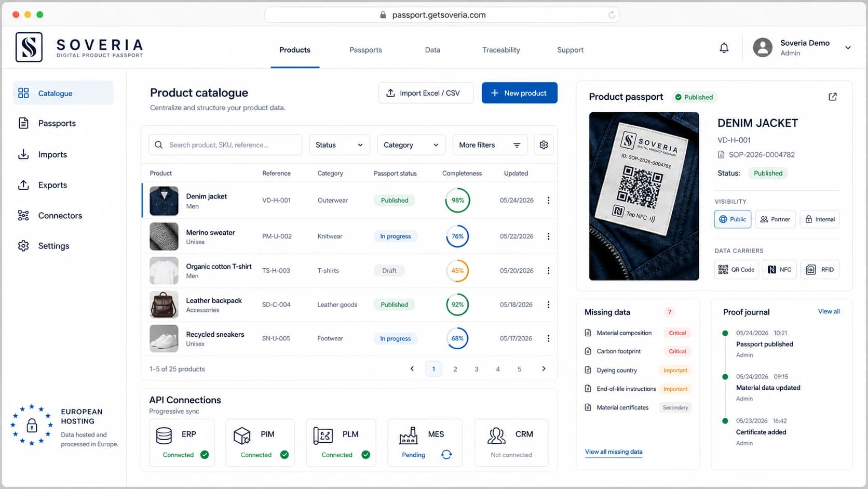Expand the Soveria Demo account menu chevron

click(x=848, y=48)
